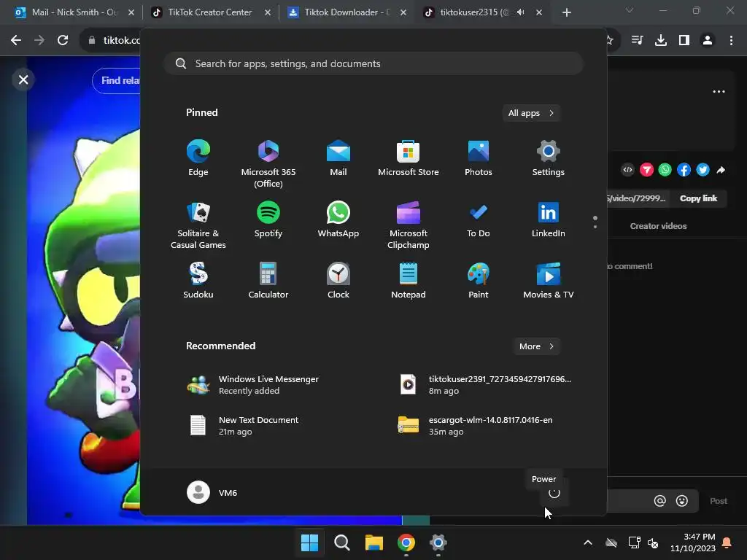This screenshot has height=560, width=747.
Task: Launch Solitaire & Casual Games
Action: pos(198,226)
